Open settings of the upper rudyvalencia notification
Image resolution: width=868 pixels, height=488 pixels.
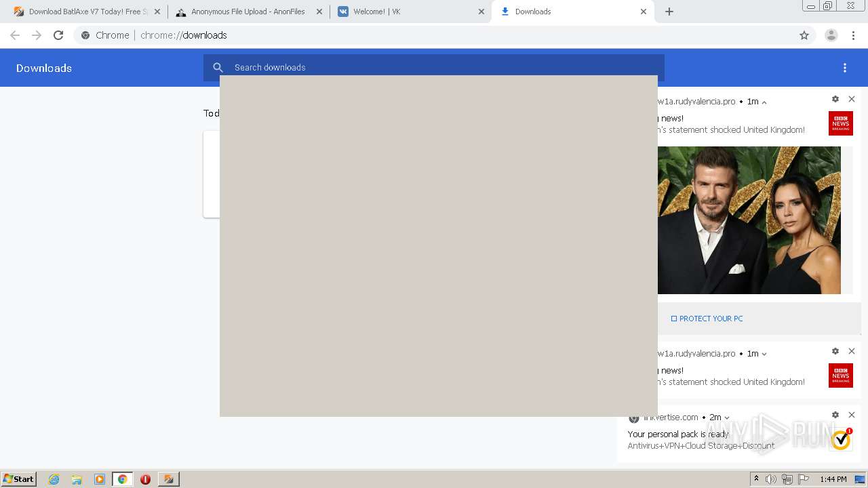[x=835, y=99]
